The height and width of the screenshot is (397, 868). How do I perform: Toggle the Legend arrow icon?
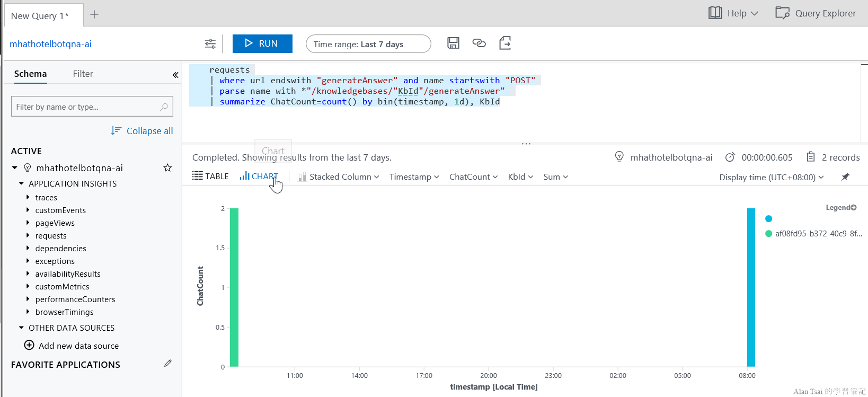853,208
